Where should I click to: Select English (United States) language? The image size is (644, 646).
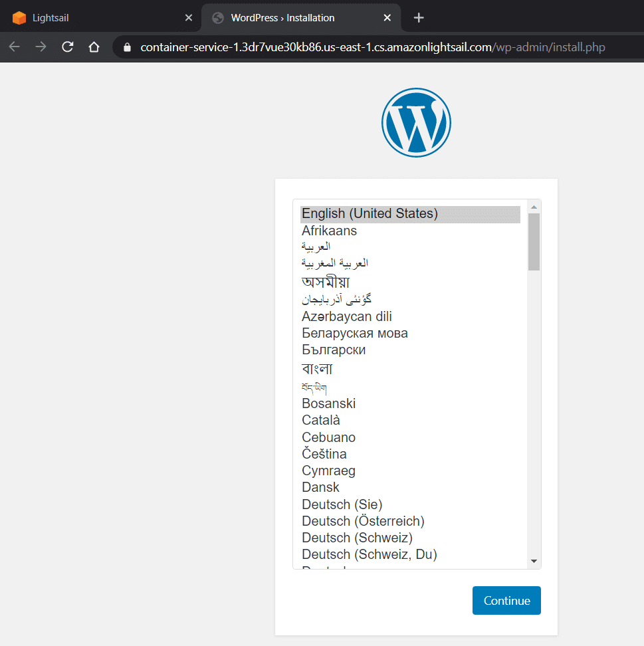tap(410, 214)
